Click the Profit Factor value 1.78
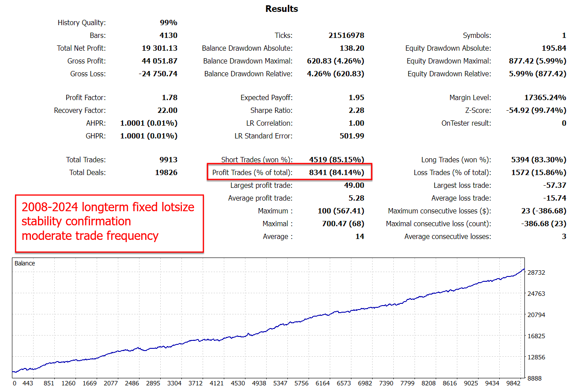573x392 pixels. [170, 98]
